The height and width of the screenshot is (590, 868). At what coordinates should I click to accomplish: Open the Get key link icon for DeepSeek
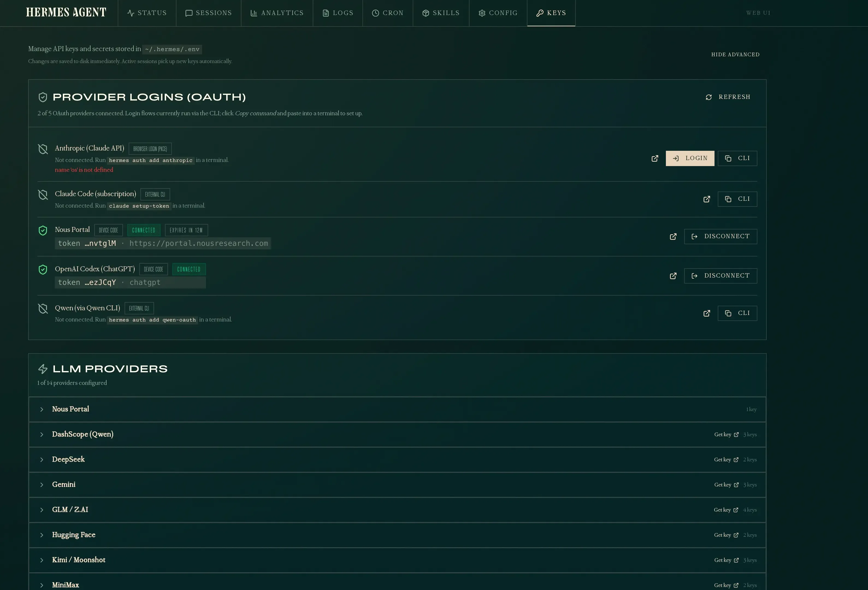(x=736, y=460)
